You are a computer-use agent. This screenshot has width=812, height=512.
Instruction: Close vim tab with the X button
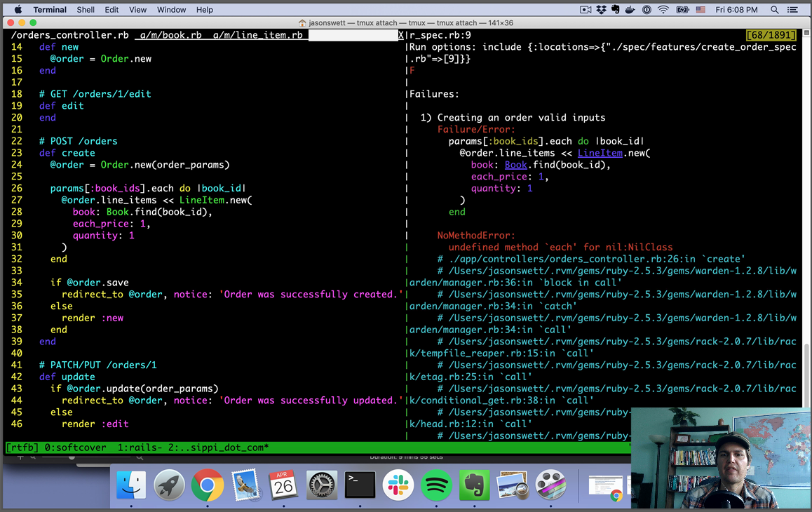tap(401, 35)
